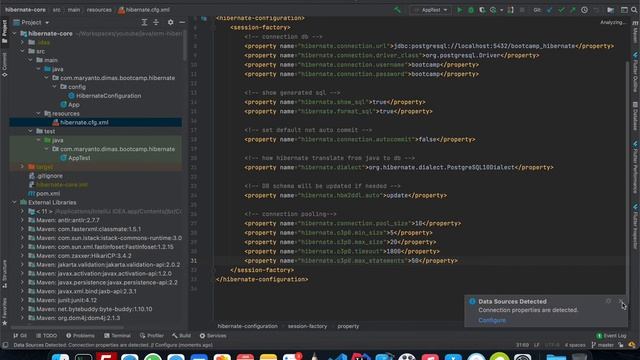This screenshot has height=360, width=640.
Task: Open notification settings gear in Data Sources popup
Action: coord(609,301)
